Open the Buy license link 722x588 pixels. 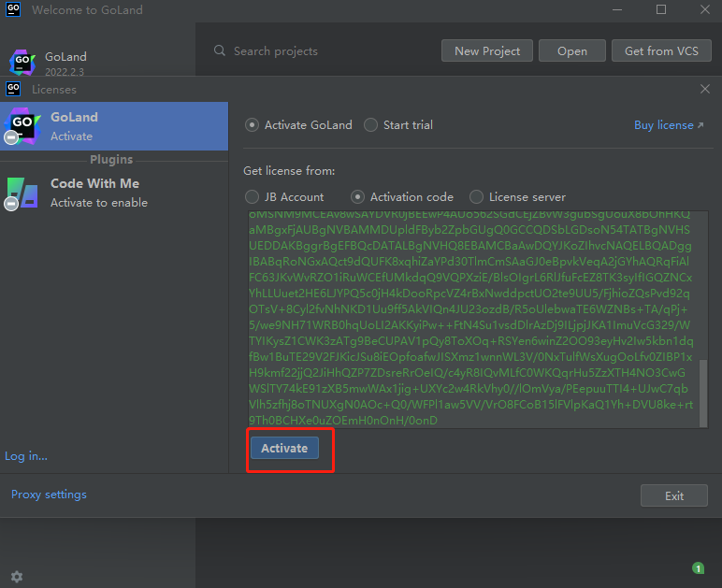coord(669,125)
